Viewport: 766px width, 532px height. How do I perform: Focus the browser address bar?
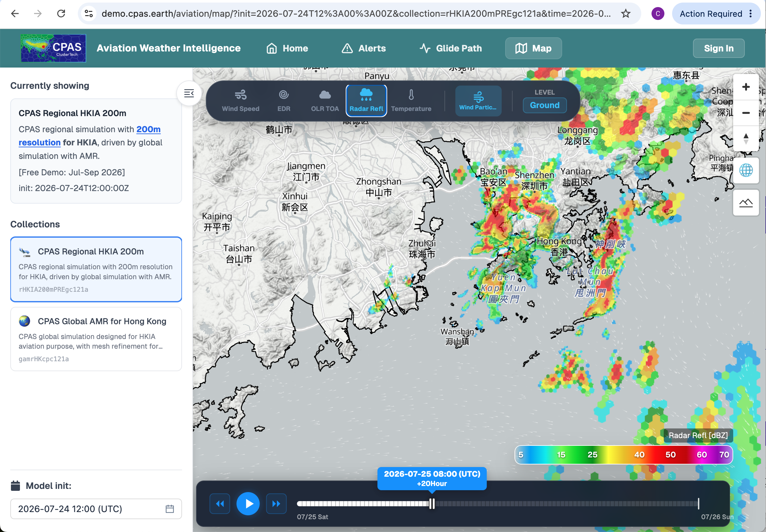[356, 14]
